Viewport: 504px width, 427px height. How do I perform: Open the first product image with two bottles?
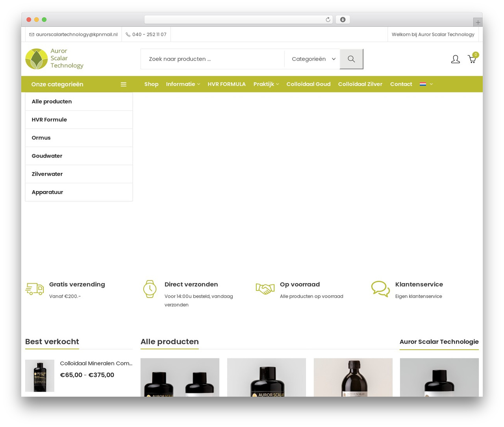[x=180, y=377]
